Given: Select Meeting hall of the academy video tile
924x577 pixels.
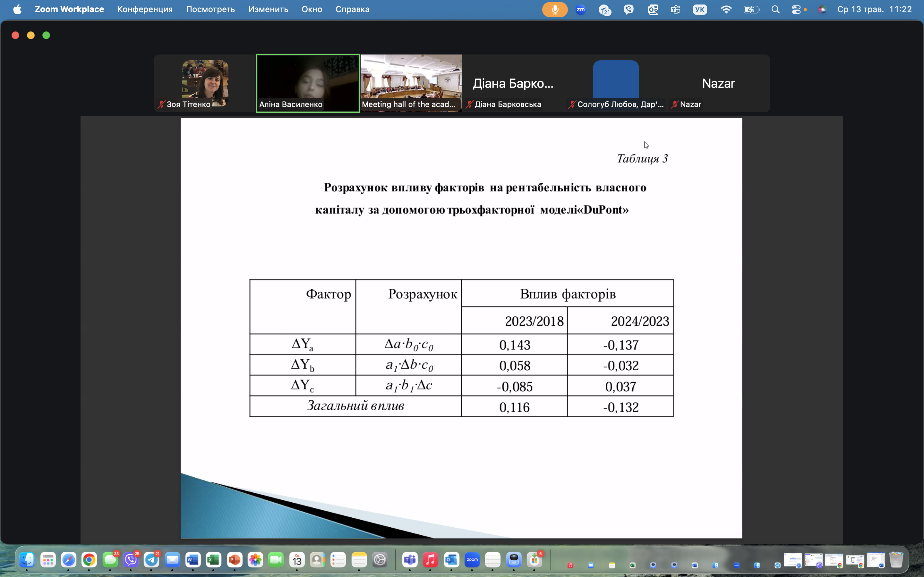Looking at the screenshot, I should click(411, 83).
